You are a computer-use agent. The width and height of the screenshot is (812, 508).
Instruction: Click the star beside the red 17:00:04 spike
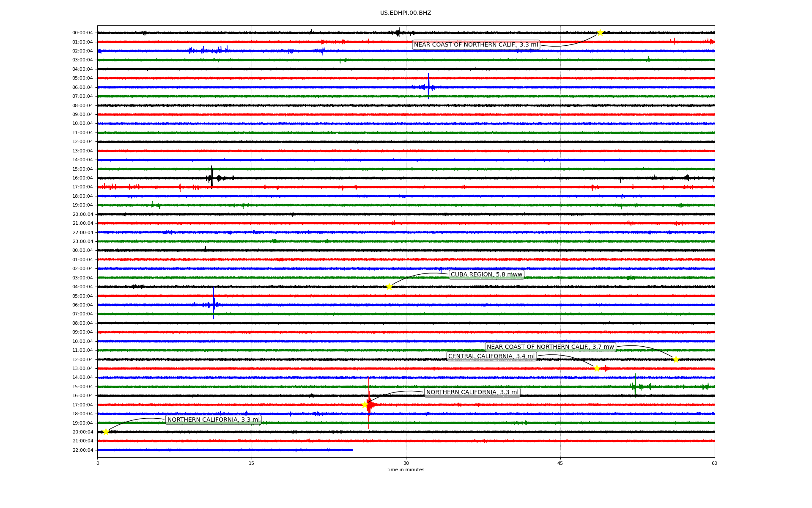coord(365,405)
